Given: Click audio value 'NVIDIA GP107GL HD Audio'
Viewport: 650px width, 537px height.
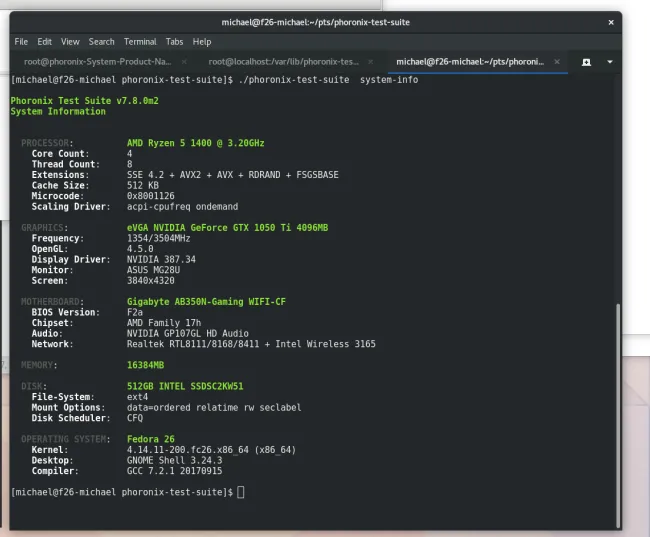Looking at the screenshot, I should point(188,333).
